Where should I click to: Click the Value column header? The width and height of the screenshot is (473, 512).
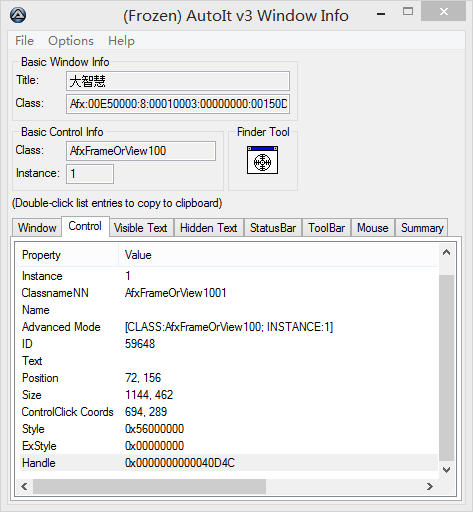[x=278, y=255]
